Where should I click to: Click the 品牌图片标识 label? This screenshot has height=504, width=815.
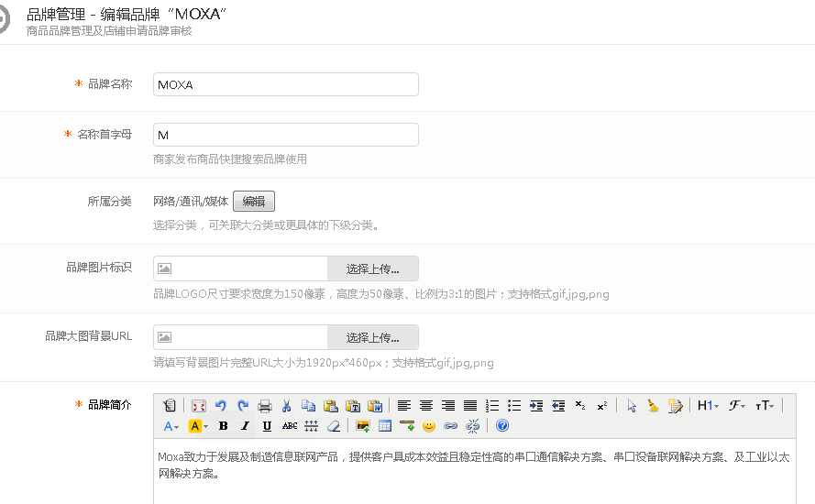(99, 268)
